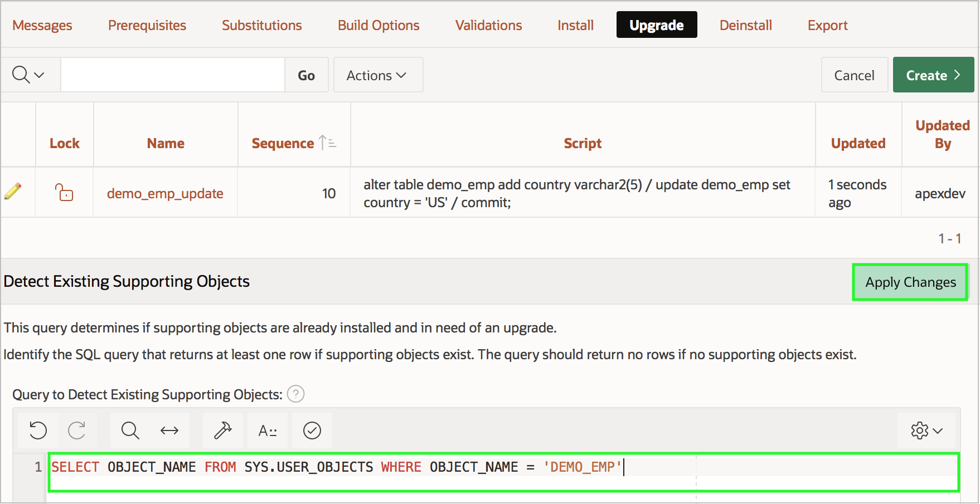
Task: Expand the Actions menu
Action: pos(378,75)
